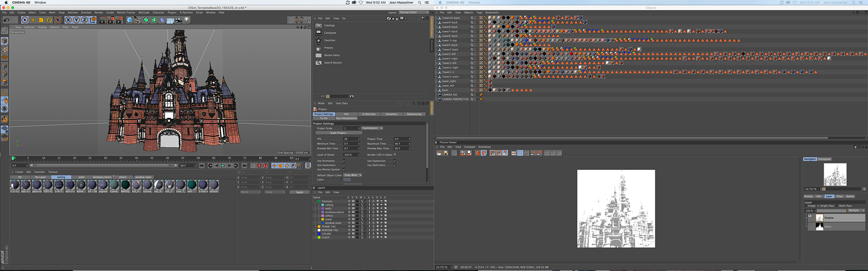Go to start of animation
The width and height of the screenshot is (868, 271).
[202, 165]
